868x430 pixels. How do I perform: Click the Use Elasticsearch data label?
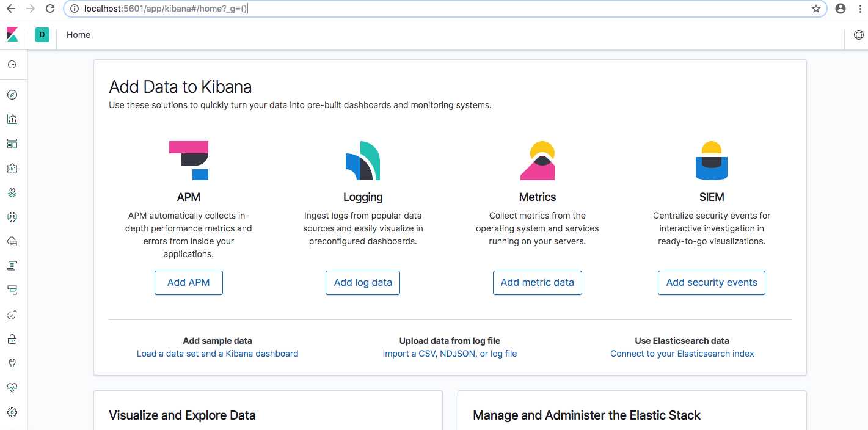(682, 341)
